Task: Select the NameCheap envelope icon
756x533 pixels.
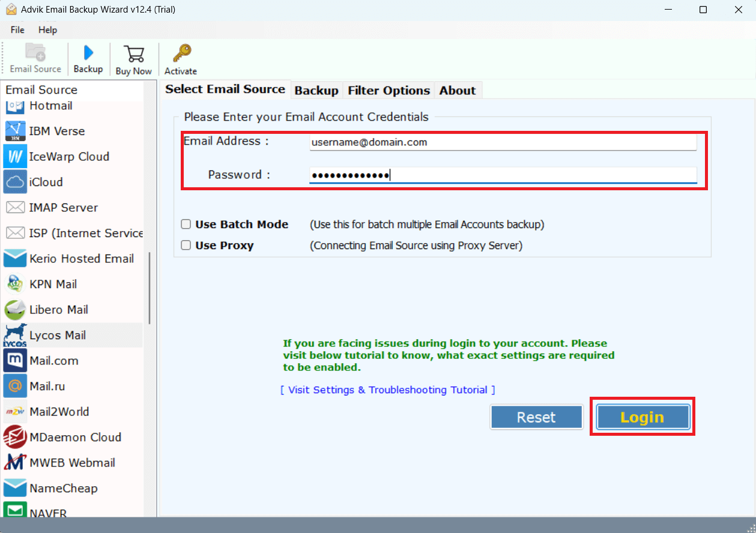Action: pyautogui.click(x=15, y=488)
